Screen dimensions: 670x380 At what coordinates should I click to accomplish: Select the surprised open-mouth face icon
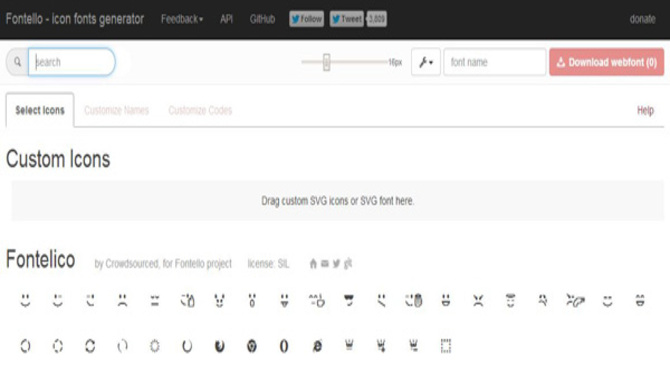pos(252,300)
